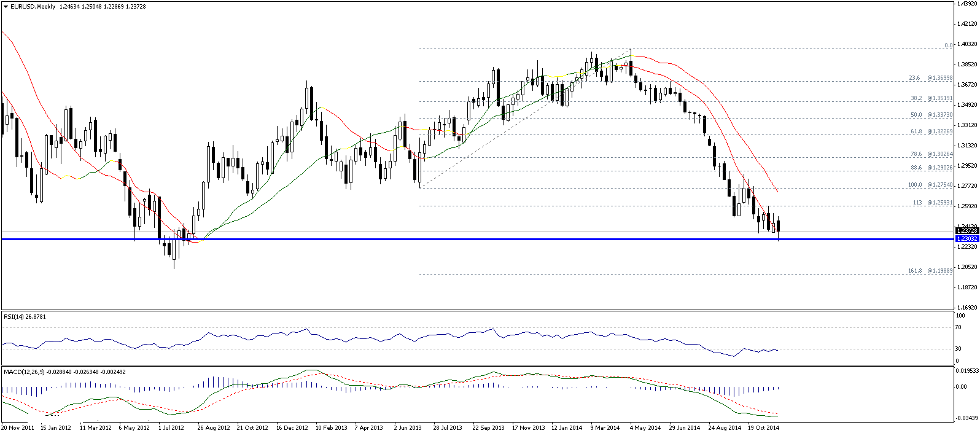980x433 pixels.
Task: Click the blue 1.23032 price tag
Action: pyautogui.click(x=966, y=238)
